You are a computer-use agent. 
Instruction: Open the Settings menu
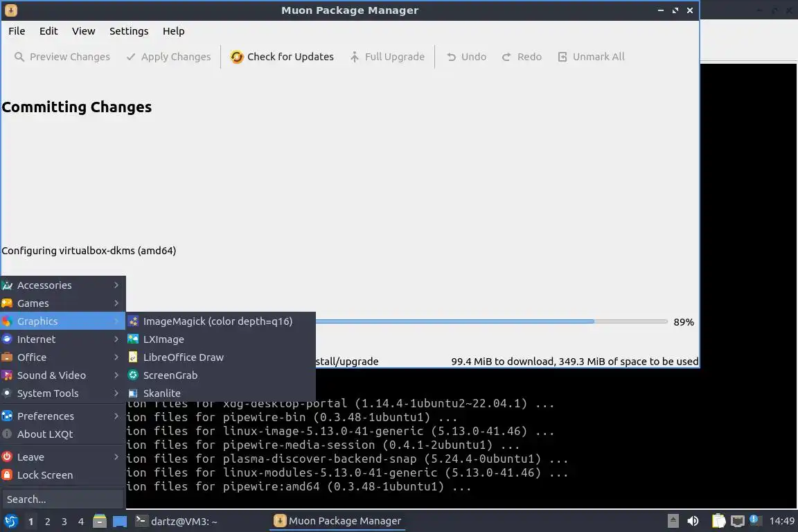click(129, 31)
